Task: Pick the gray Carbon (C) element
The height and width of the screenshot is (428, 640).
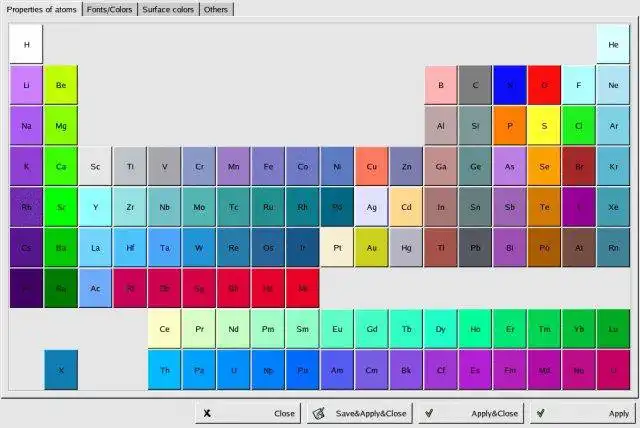Action: (475, 85)
